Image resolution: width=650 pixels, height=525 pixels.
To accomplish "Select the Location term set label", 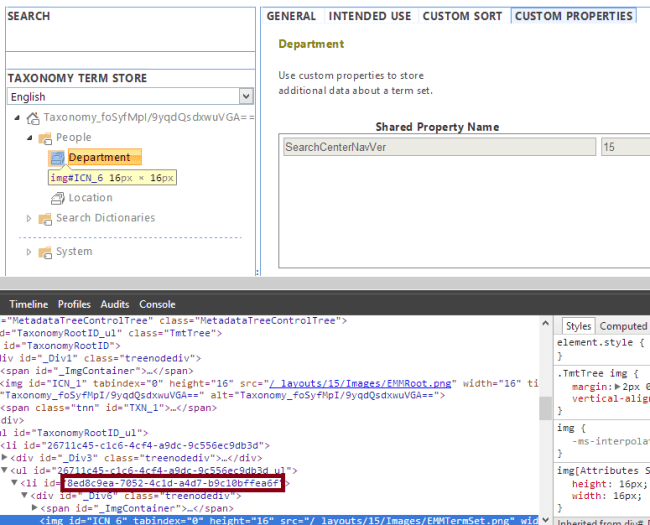I will tap(90, 198).
